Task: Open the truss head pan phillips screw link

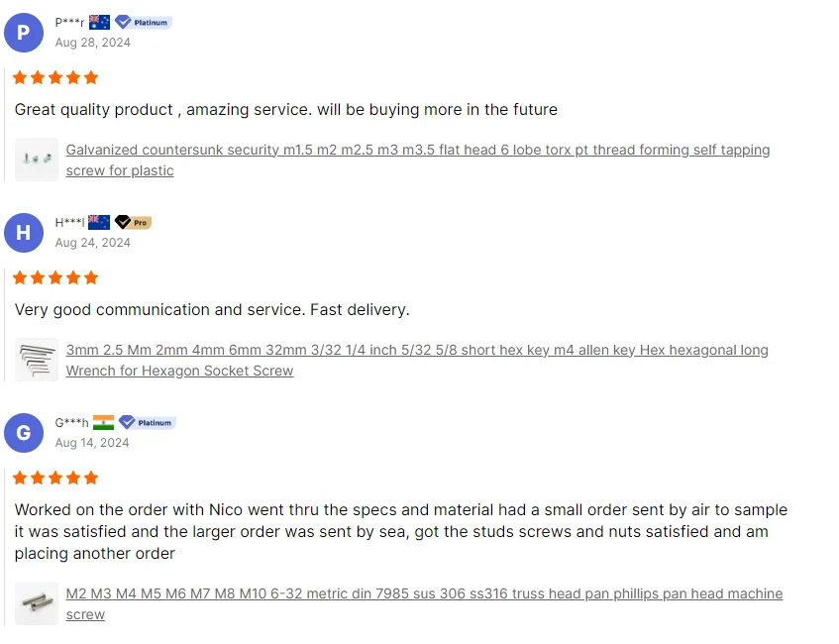Action: pos(424,594)
